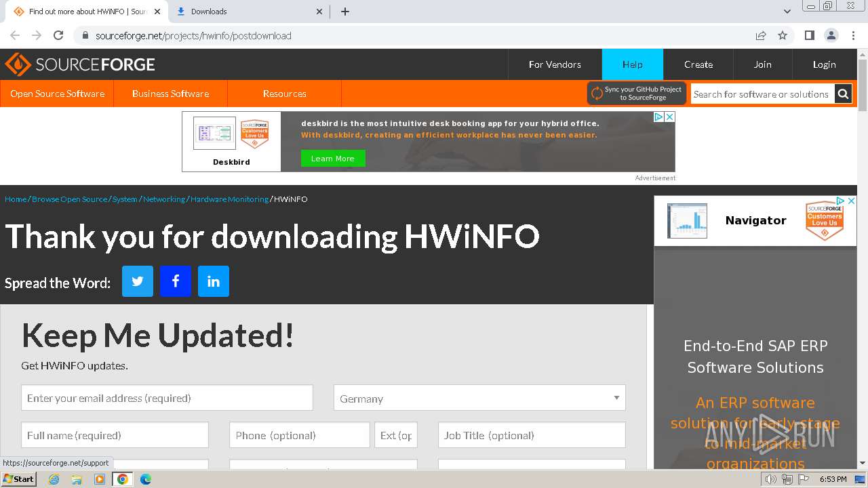Close the Downloads tab

click(320, 12)
